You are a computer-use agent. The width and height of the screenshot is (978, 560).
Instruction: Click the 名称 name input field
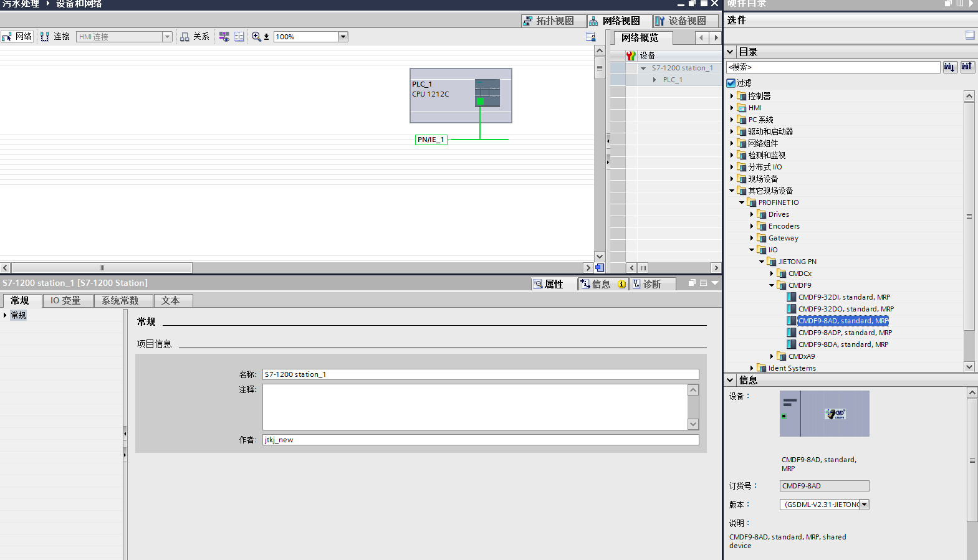click(x=480, y=374)
